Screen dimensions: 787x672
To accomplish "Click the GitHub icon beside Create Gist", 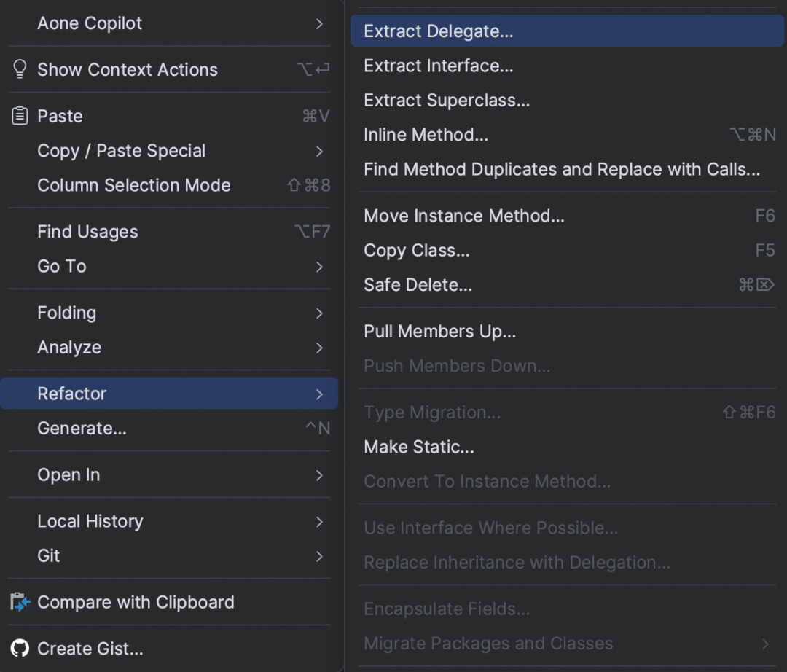I will point(20,649).
